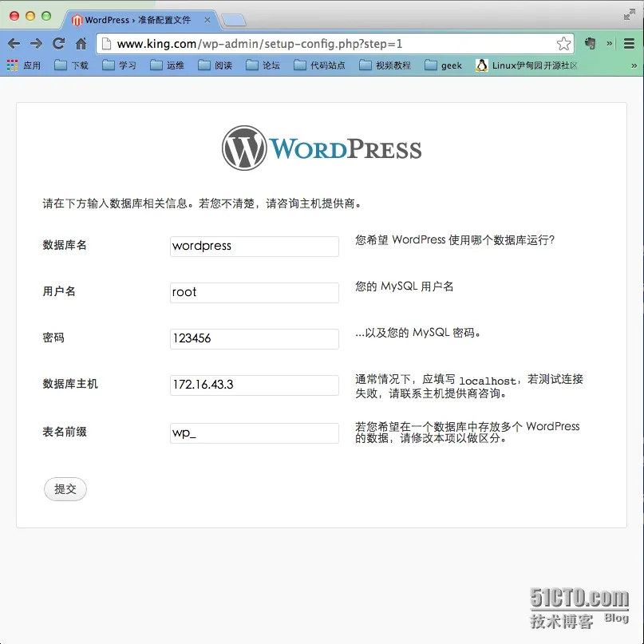Image resolution: width=644 pixels, height=644 pixels.
Task: Open the Evernote elephant extension
Action: click(591, 44)
